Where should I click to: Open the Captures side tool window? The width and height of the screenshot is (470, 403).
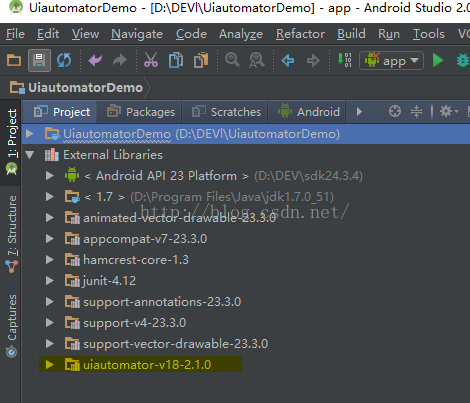tap(11, 326)
